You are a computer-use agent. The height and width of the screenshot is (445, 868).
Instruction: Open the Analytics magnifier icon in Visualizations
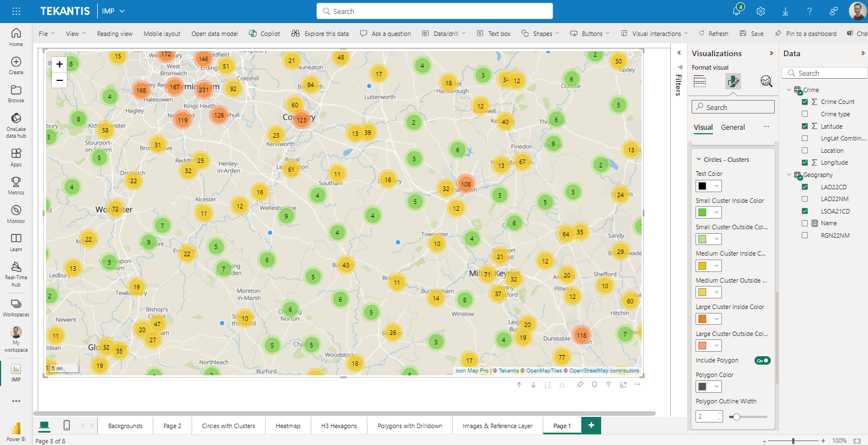(766, 81)
